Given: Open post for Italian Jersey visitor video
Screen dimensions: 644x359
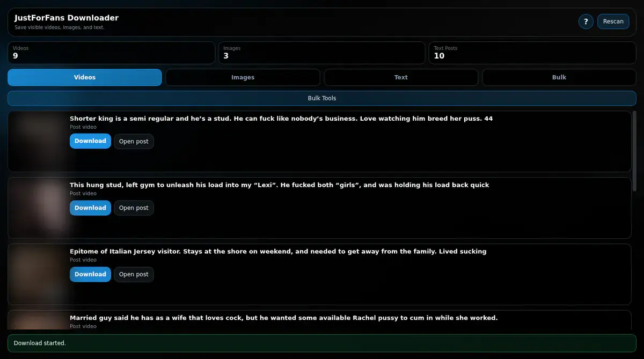Looking at the screenshot, I should click(x=134, y=275).
